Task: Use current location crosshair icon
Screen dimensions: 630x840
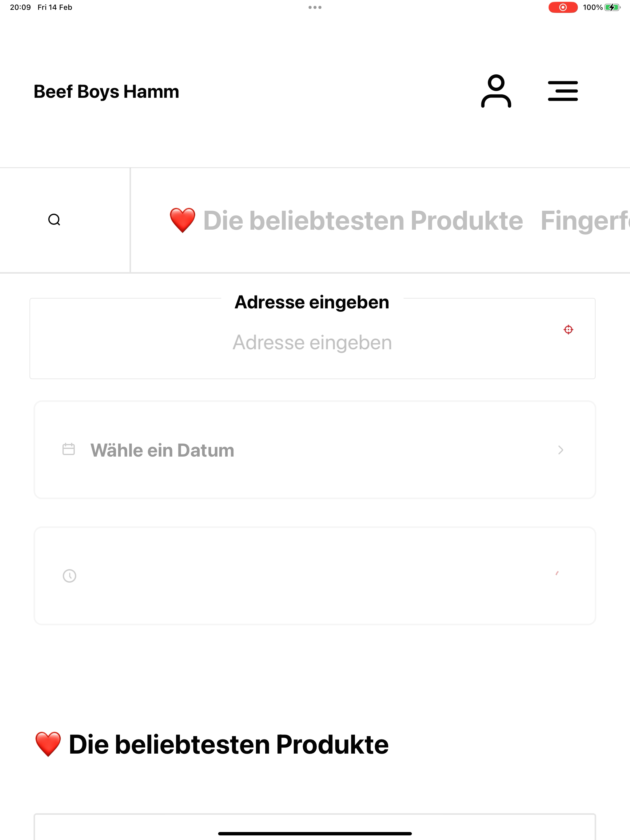Action: pyautogui.click(x=568, y=330)
